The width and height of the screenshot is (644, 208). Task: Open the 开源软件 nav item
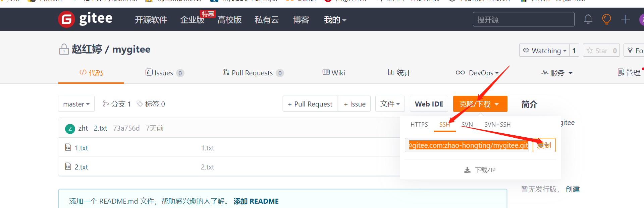coord(151,20)
